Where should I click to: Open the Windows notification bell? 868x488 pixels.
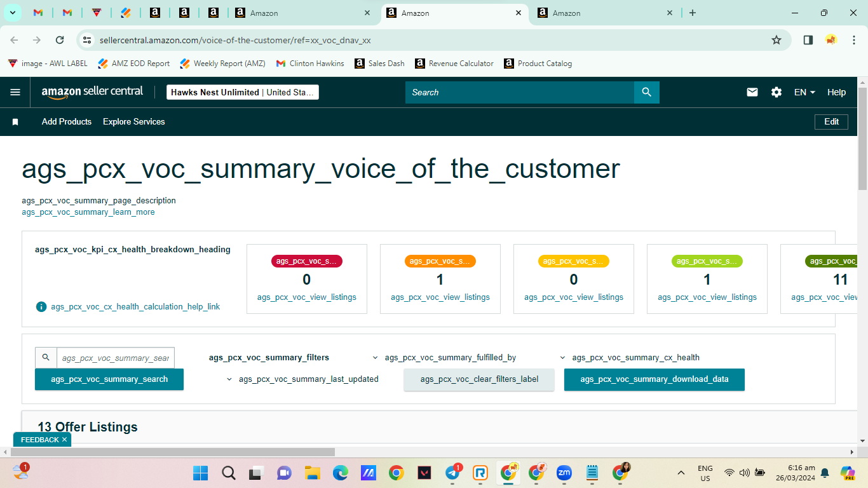click(x=825, y=473)
